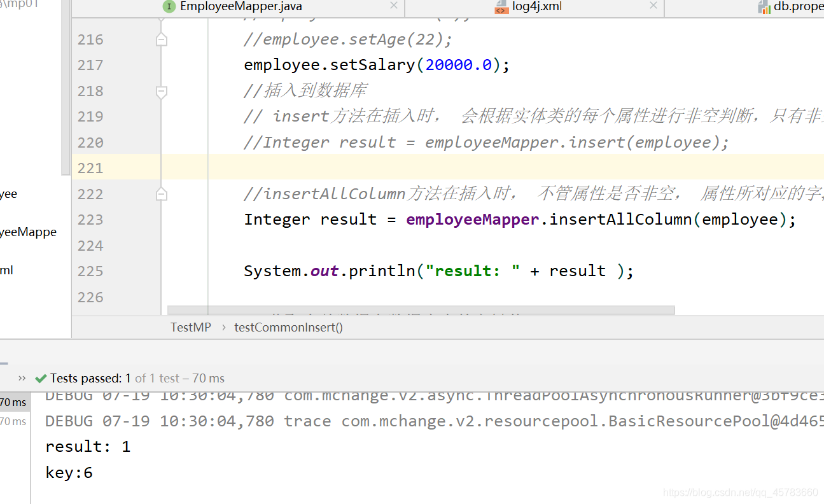This screenshot has height=504, width=824.
Task: Click System.out.println statement on line 225
Action: [439, 271]
